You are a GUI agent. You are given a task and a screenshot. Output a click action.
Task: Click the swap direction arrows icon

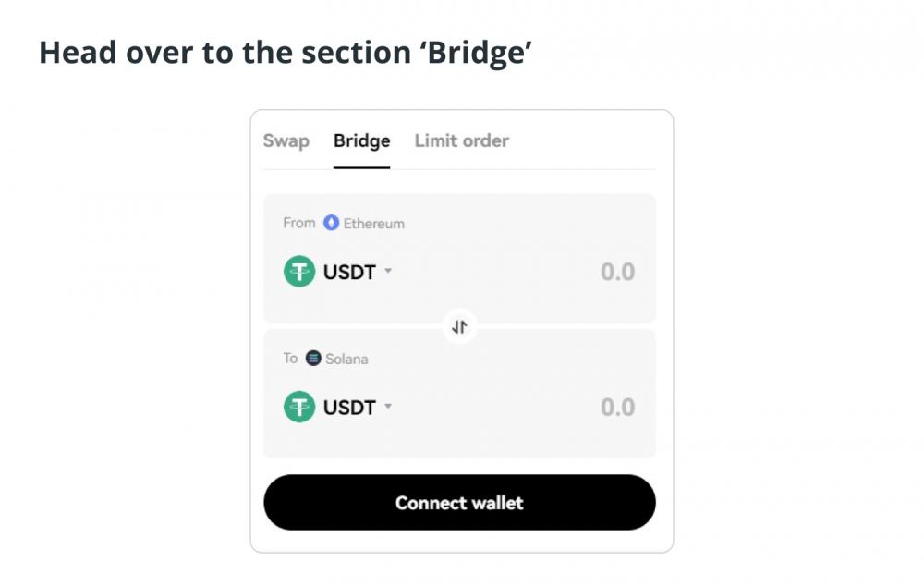click(459, 326)
